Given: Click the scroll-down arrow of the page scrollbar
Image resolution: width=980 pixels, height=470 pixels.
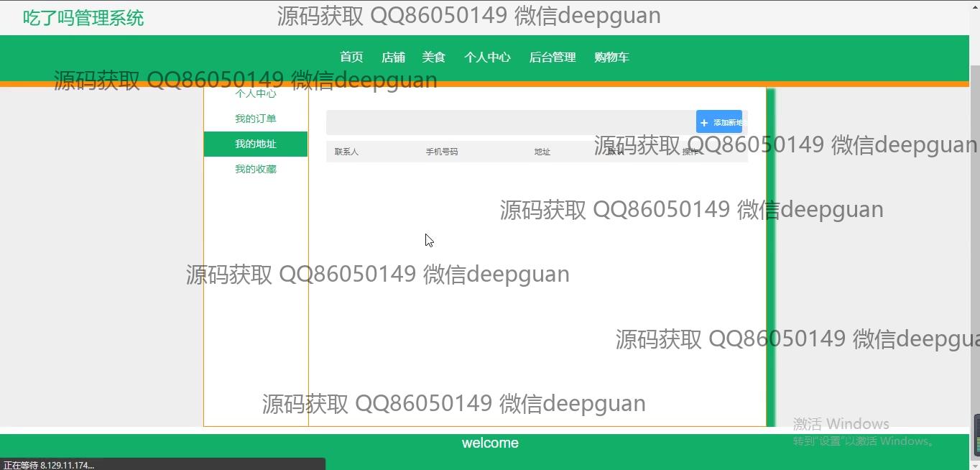Looking at the screenshot, I should [x=975, y=464].
